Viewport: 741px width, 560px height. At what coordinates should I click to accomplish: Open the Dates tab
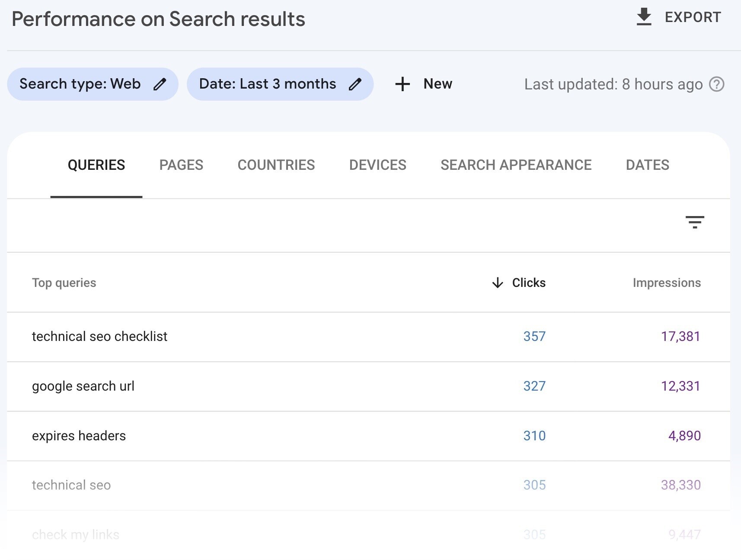(647, 165)
